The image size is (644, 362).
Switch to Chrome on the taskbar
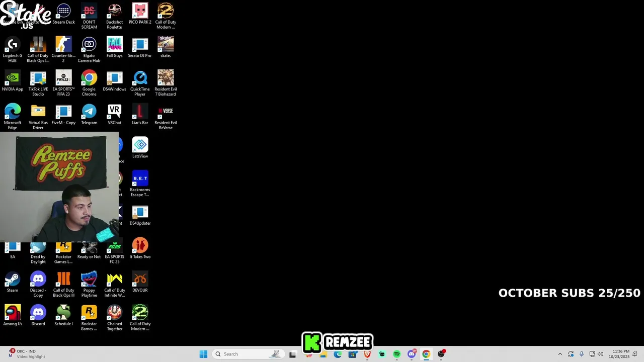tap(426, 354)
